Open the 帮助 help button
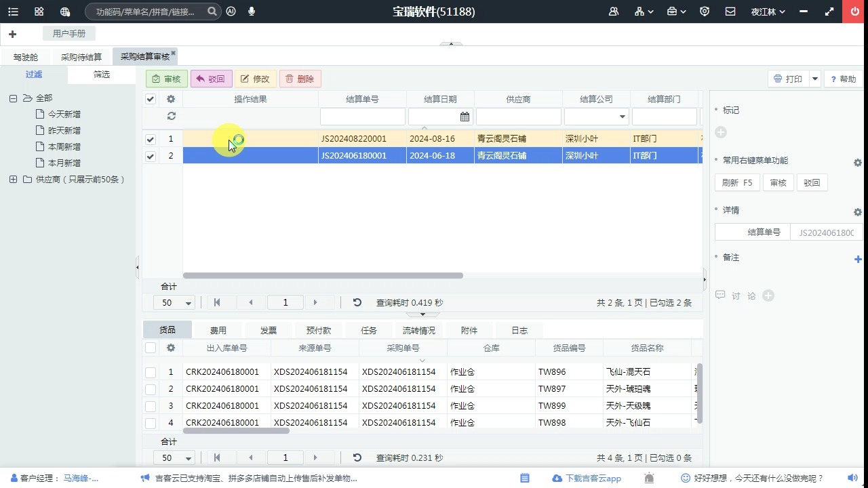Image resolution: width=868 pixels, height=488 pixels. point(843,79)
